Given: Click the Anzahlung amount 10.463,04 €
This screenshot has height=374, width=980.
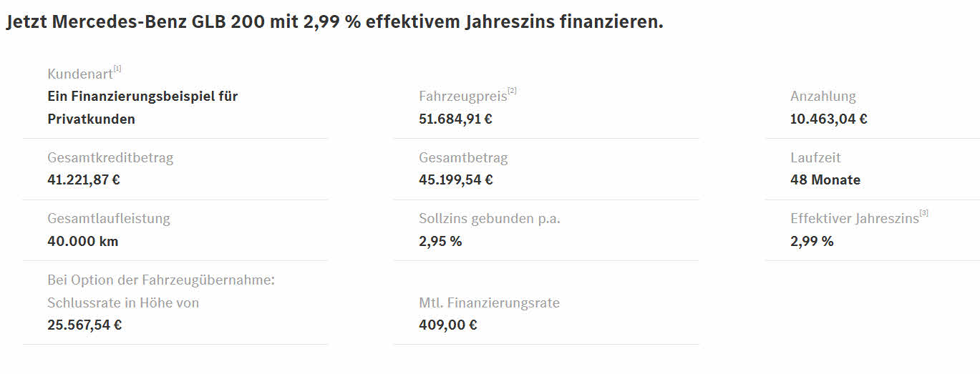Looking at the screenshot, I should pyautogui.click(x=828, y=119).
